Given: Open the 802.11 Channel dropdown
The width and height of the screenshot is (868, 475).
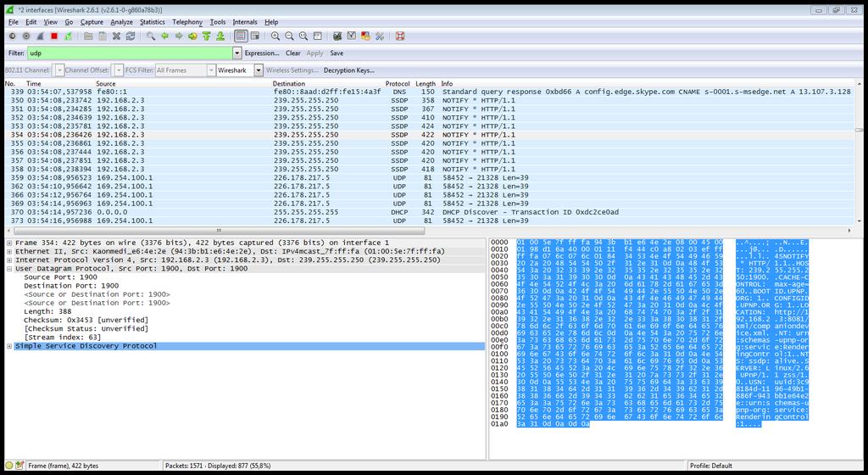Looking at the screenshot, I should tap(58, 70).
